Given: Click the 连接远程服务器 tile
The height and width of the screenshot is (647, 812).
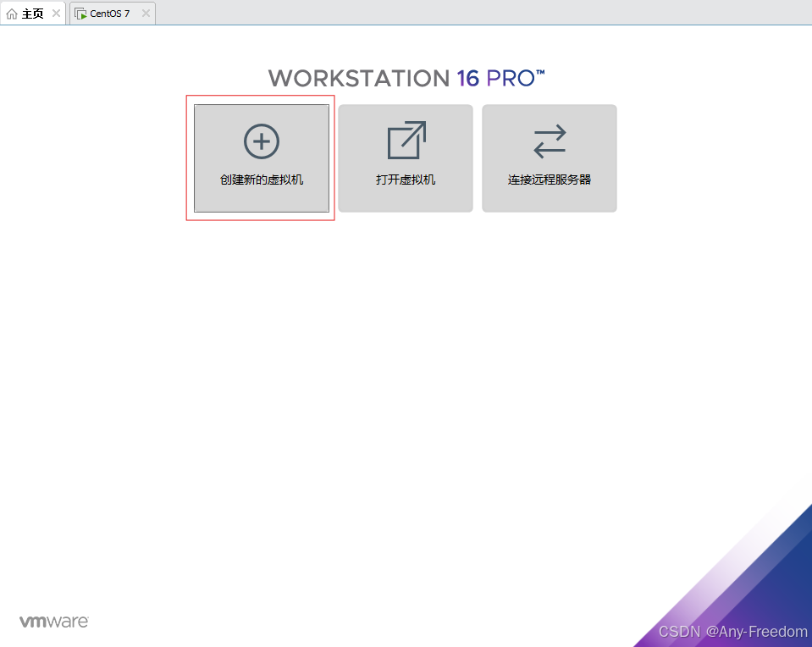Looking at the screenshot, I should 550,158.
